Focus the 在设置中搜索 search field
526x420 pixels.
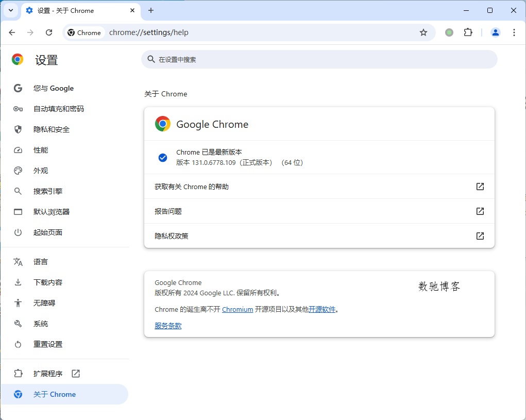tap(319, 59)
